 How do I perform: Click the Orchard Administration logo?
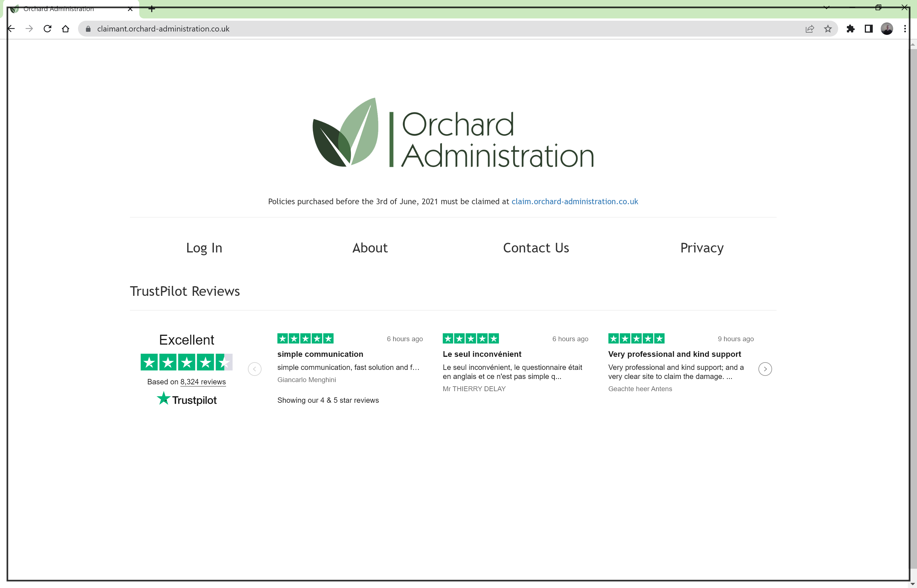point(453,132)
